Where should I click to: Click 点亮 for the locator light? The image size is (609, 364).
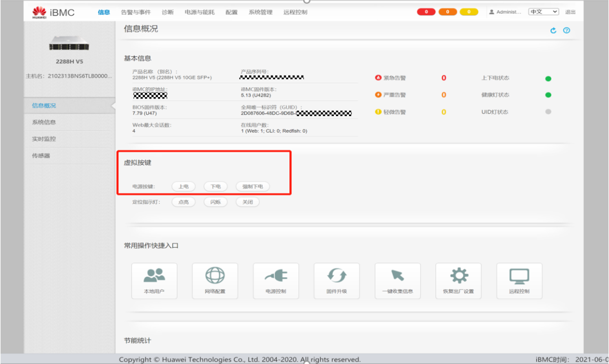pos(183,202)
